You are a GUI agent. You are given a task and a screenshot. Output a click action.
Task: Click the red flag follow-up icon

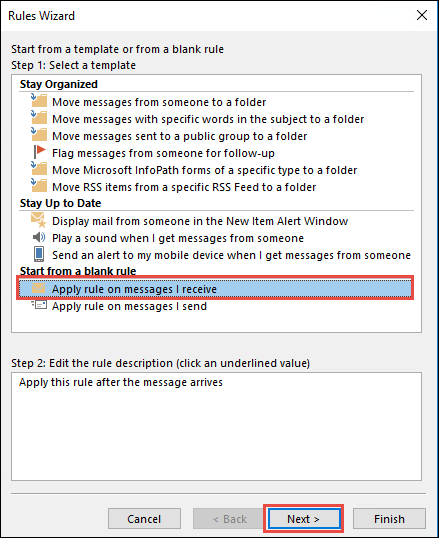click(x=39, y=152)
